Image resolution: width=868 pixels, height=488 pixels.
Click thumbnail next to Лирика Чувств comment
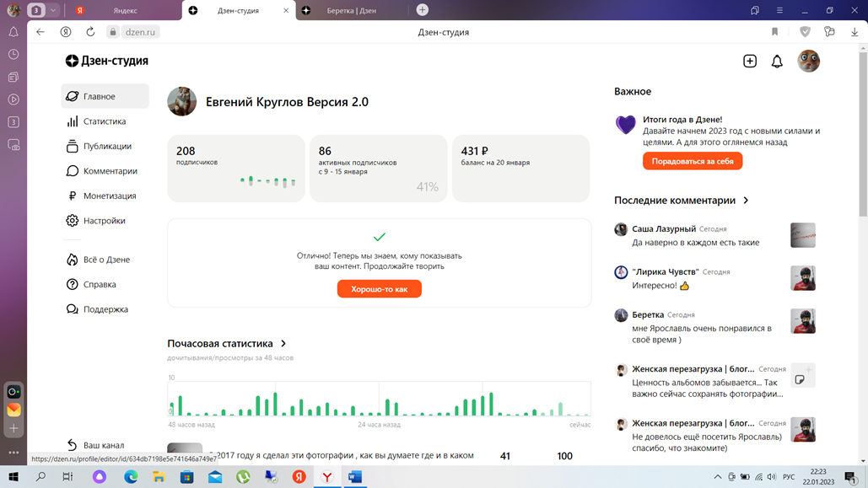[x=803, y=278]
